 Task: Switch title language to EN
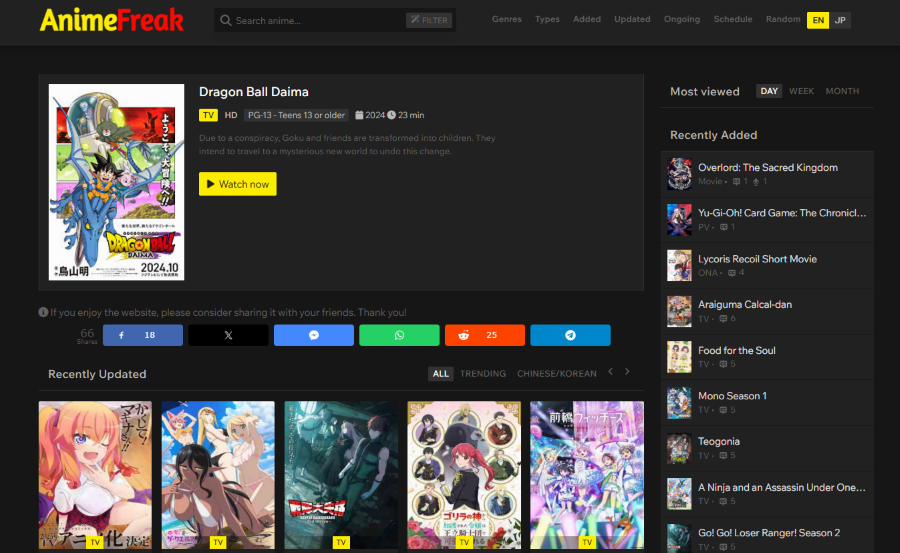[x=818, y=20]
